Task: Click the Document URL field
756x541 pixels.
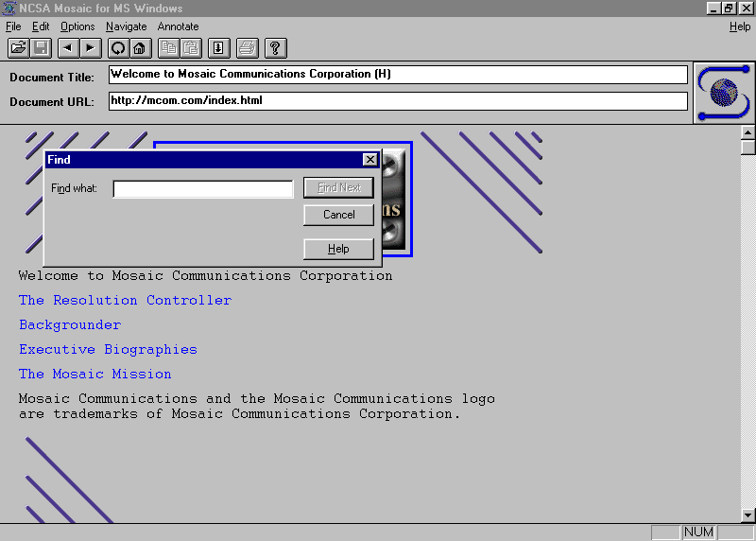Action: coord(398,101)
